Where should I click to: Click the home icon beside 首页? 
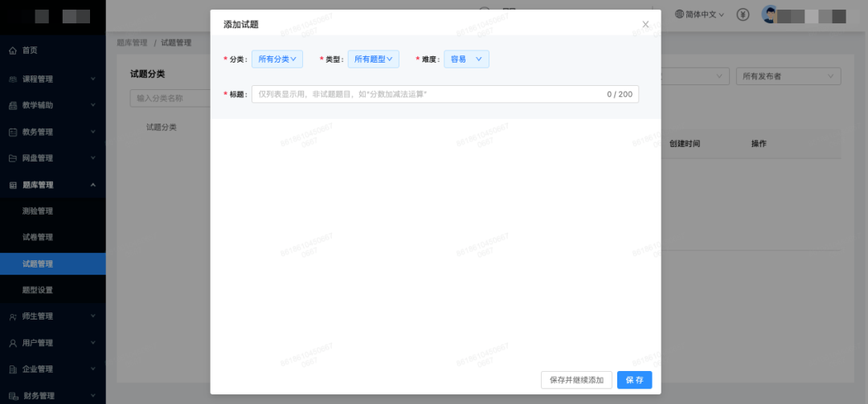point(13,51)
